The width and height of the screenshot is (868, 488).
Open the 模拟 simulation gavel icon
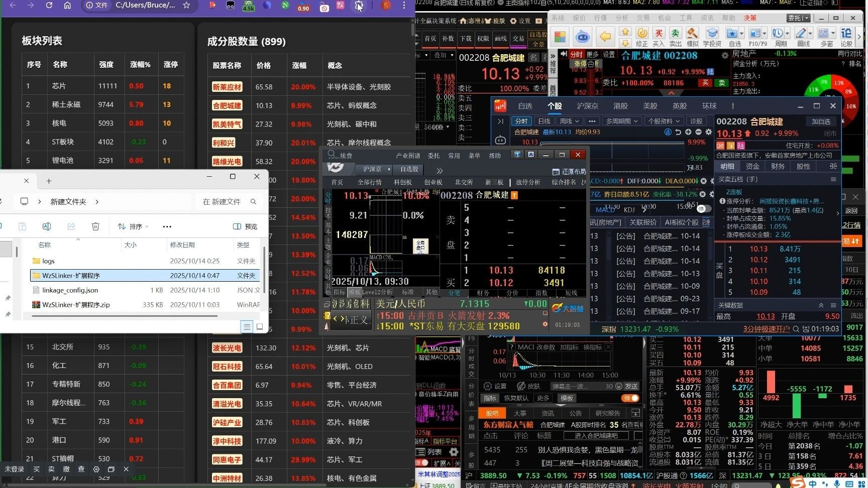(x=693, y=37)
